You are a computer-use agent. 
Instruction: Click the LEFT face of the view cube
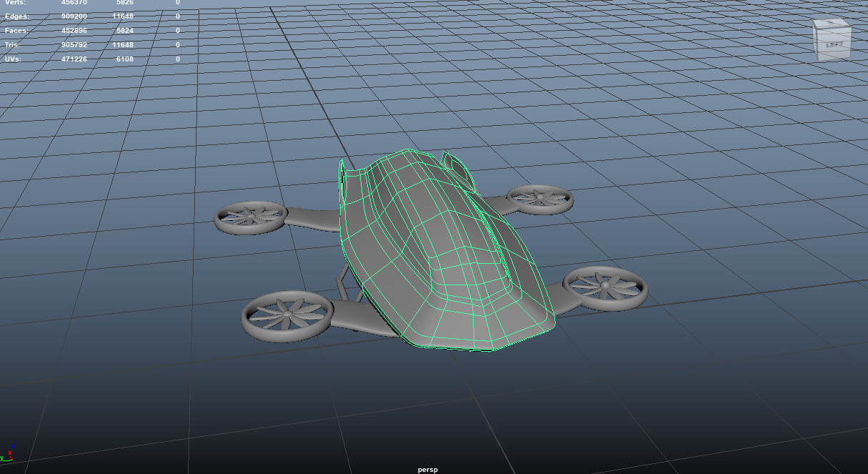pos(834,44)
